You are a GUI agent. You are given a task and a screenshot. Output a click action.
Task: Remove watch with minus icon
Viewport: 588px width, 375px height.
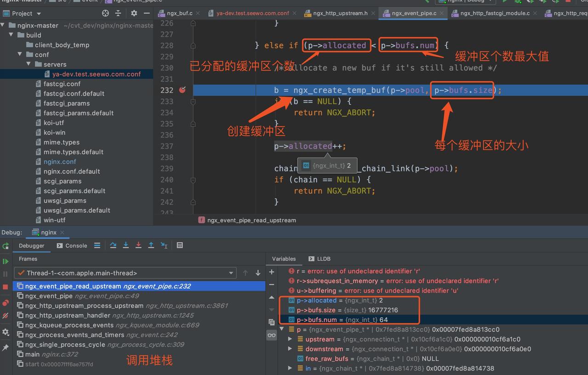271,284
